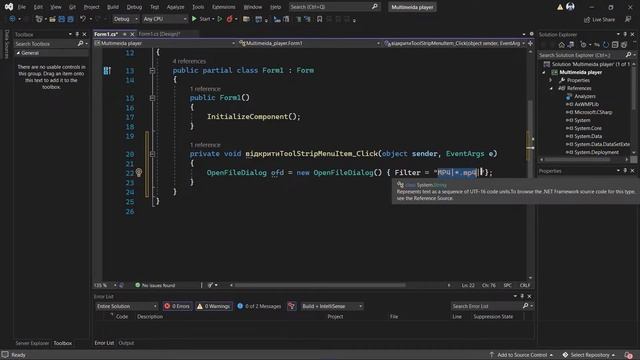Open the Build + IntelliSense dropdown
This screenshot has height=360, width=640.
tap(332, 306)
